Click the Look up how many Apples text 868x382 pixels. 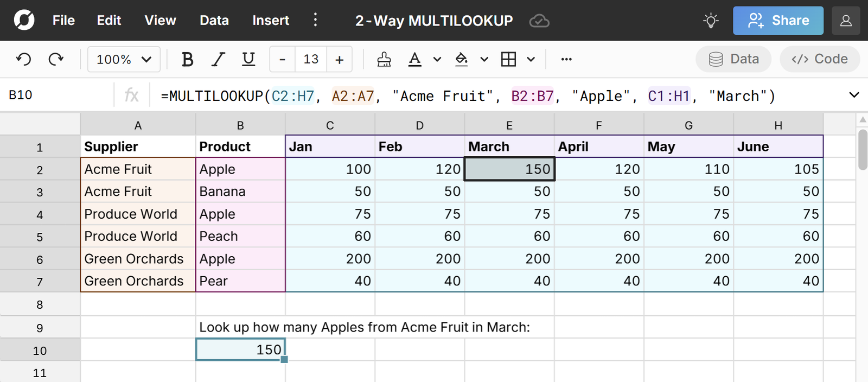(x=365, y=327)
